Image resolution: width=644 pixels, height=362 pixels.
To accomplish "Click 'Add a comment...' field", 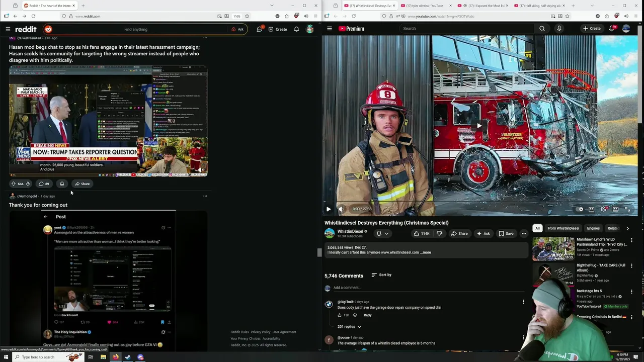I will coord(430,288).
